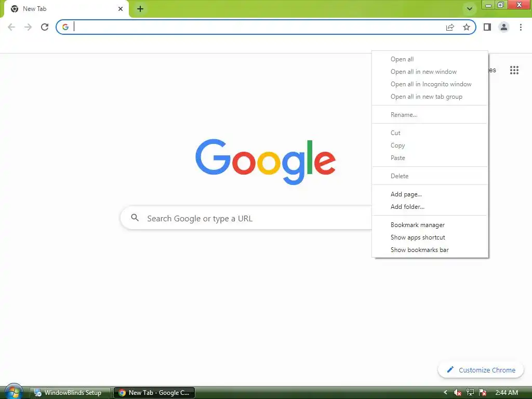
Task: Choose Open all in Incognito window
Action: coord(430,84)
